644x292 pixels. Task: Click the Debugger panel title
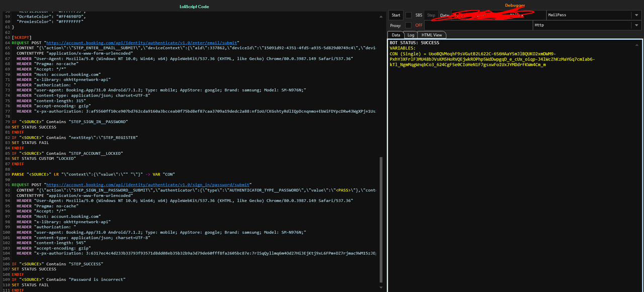515,5
